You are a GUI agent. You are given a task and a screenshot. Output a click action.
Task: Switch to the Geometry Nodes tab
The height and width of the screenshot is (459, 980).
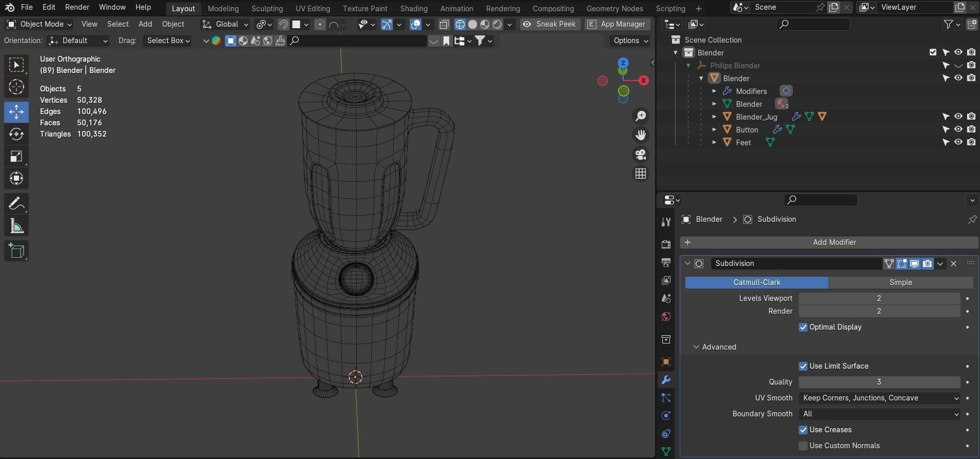pyautogui.click(x=614, y=8)
